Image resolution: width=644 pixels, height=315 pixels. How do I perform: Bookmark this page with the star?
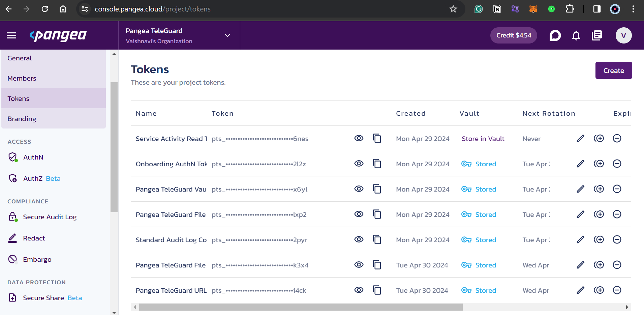click(x=453, y=9)
